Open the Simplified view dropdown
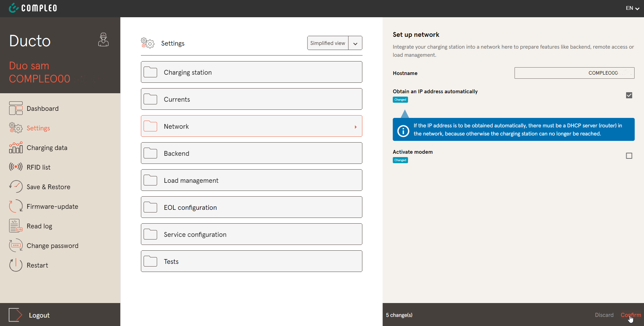 coord(355,43)
